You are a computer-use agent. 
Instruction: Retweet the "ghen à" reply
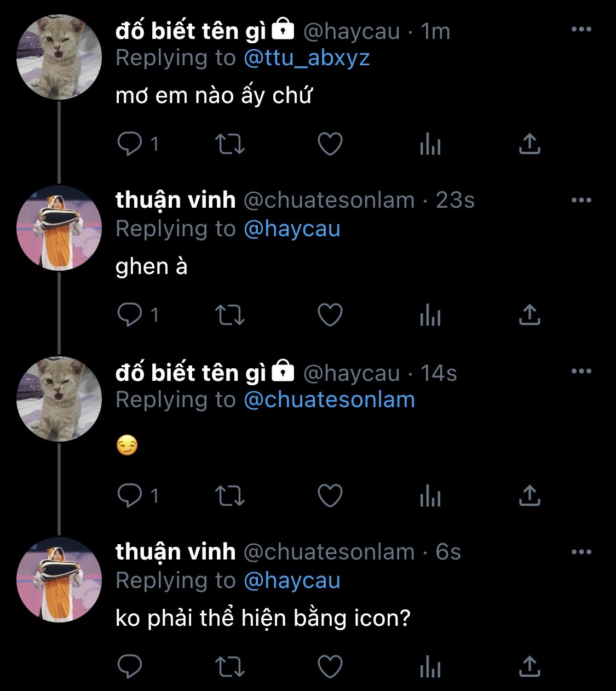[x=229, y=315]
